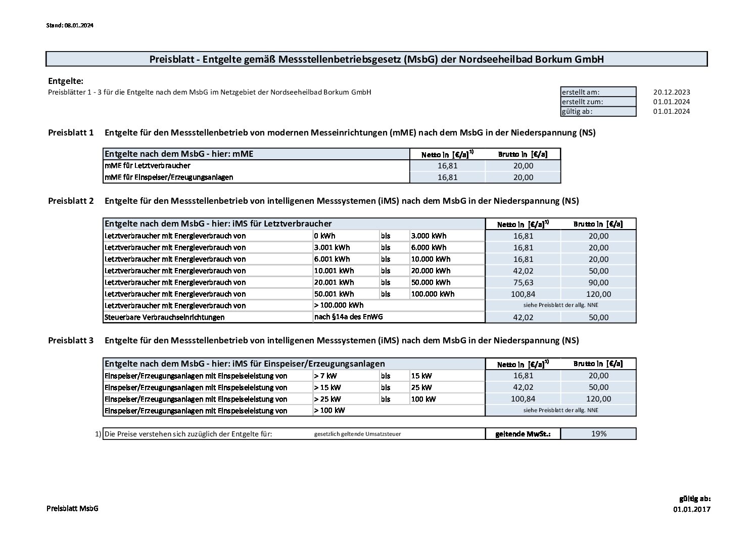The width and height of the screenshot is (756, 535).
Task: Click the '20.000 kWh' upper limit cell
Action: click(447, 271)
